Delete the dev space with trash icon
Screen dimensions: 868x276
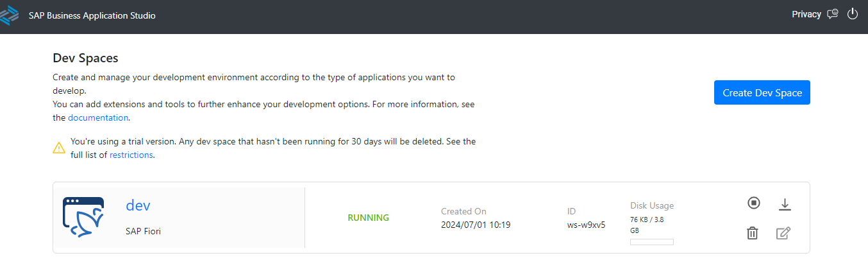753,233
